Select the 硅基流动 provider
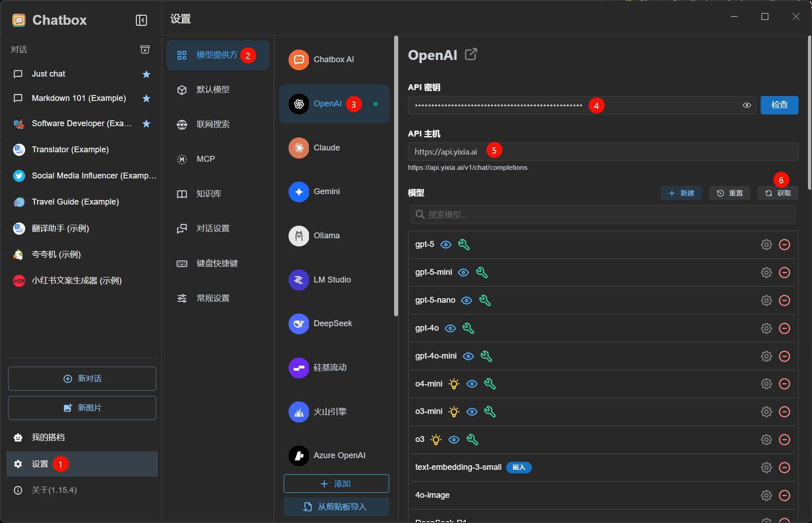This screenshot has width=812, height=523. click(x=334, y=368)
